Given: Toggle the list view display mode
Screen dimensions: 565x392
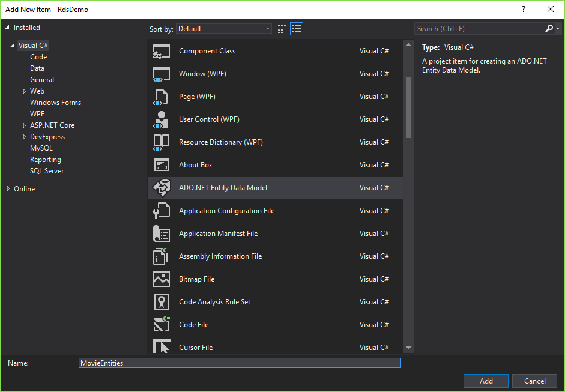Looking at the screenshot, I should (296, 28).
